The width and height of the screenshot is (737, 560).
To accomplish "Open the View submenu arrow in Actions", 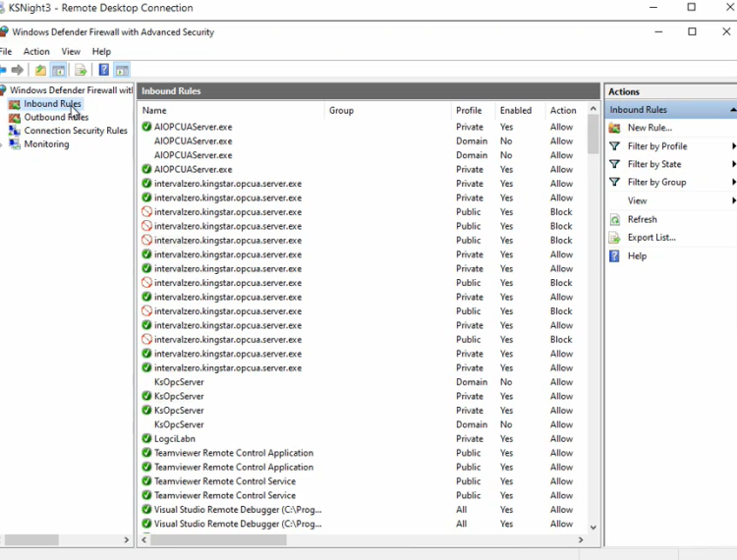I will click(x=733, y=200).
